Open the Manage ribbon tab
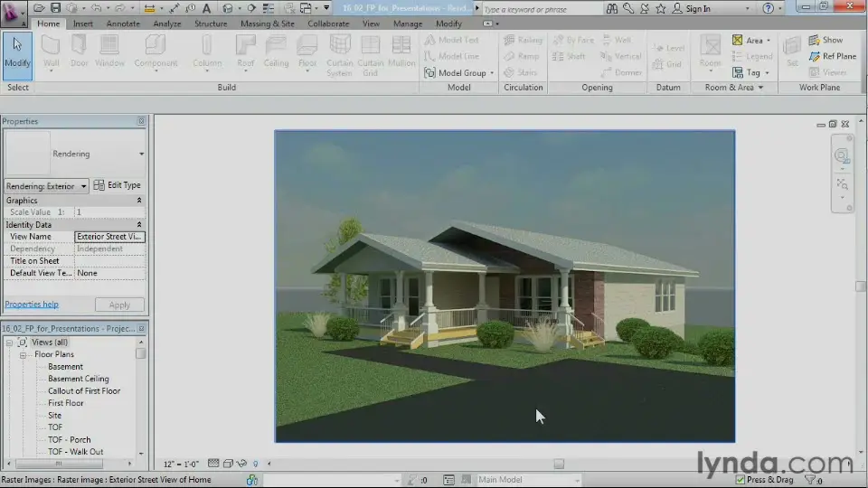This screenshot has width=868, height=488. pos(408,23)
